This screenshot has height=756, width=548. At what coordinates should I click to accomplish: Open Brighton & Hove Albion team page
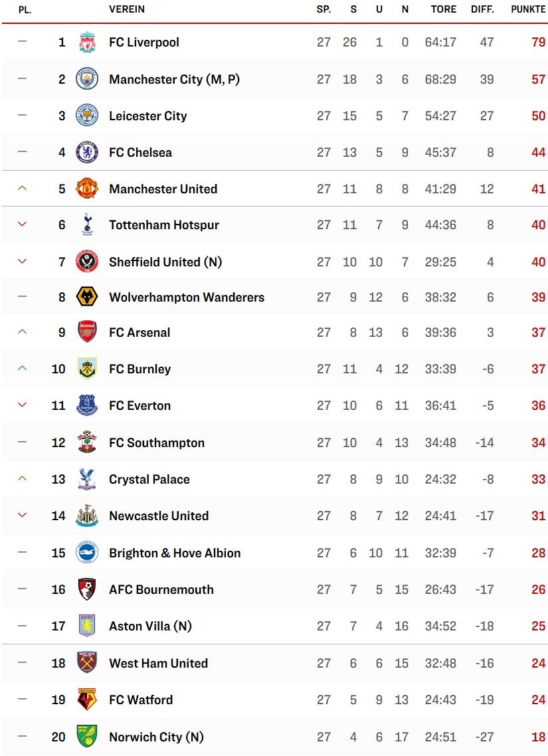point(175,553)
